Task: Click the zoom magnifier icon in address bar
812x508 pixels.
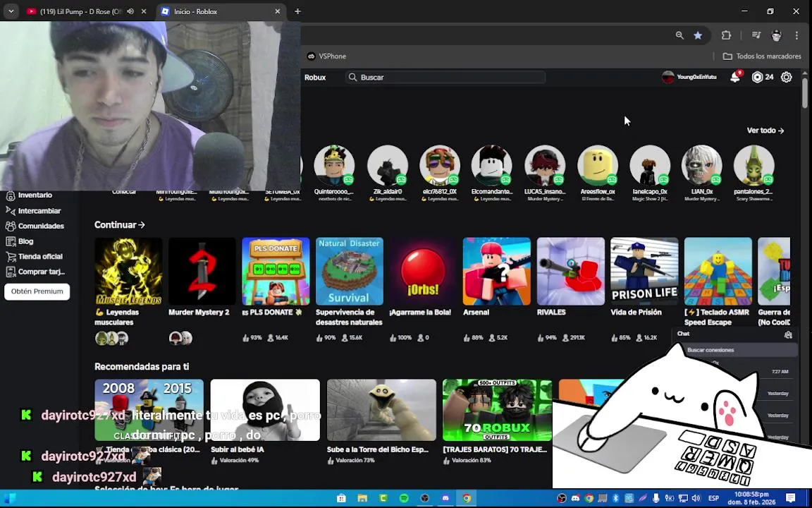Action: click(x=679, y=35)
